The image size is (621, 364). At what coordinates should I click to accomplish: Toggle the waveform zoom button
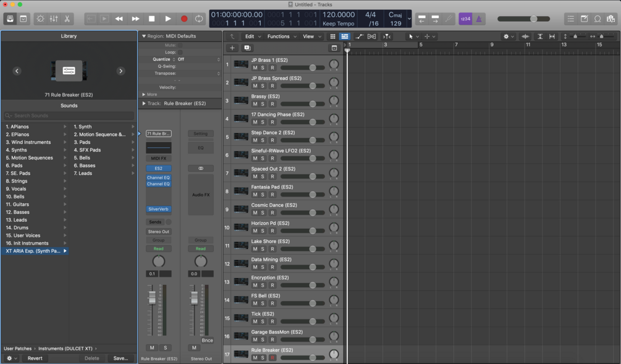pyautogui.click(x=525, y=36)
